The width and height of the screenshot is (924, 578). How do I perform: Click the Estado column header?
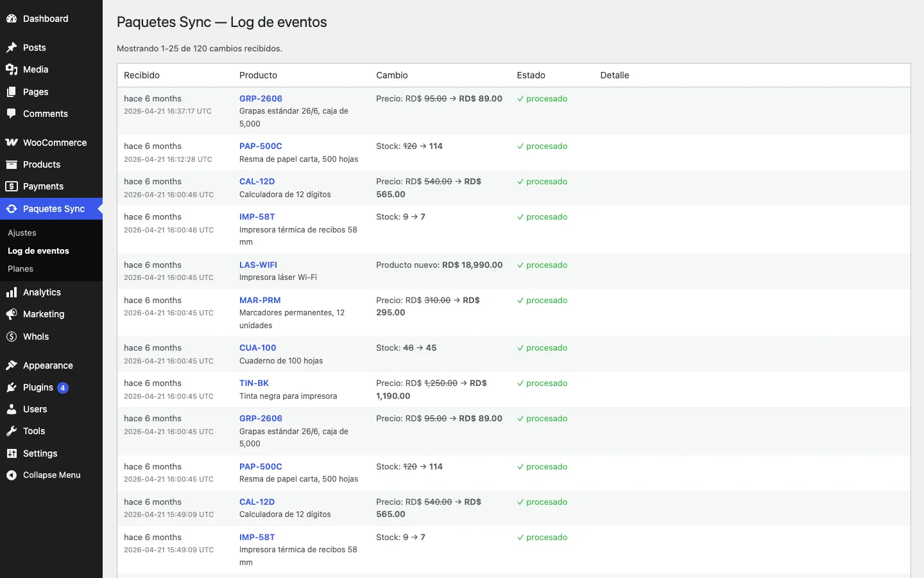[531, 75]
